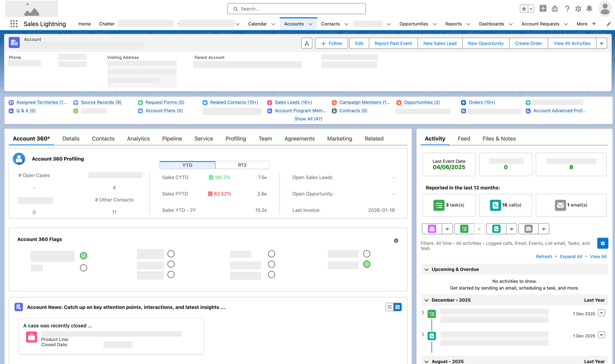
Task: Click the New Email envelope icon
Action: coord(528,229)
